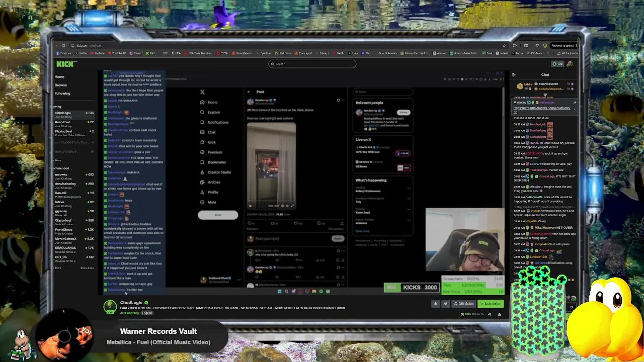This screenshot has width=644, height=362.
Task: Open Premium in the X sidebar
Action: pos(211,152)
